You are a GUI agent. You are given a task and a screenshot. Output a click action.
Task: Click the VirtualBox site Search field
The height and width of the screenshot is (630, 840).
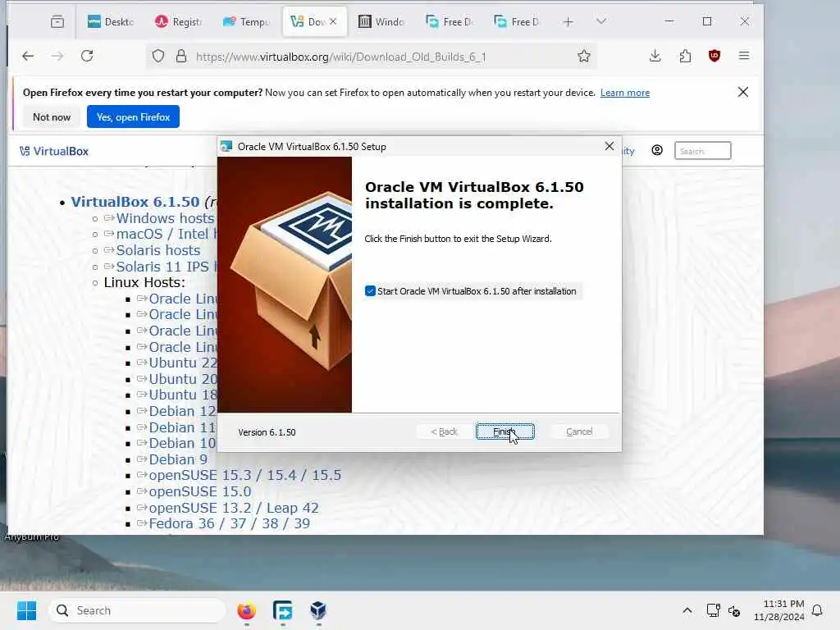(703, 151)
